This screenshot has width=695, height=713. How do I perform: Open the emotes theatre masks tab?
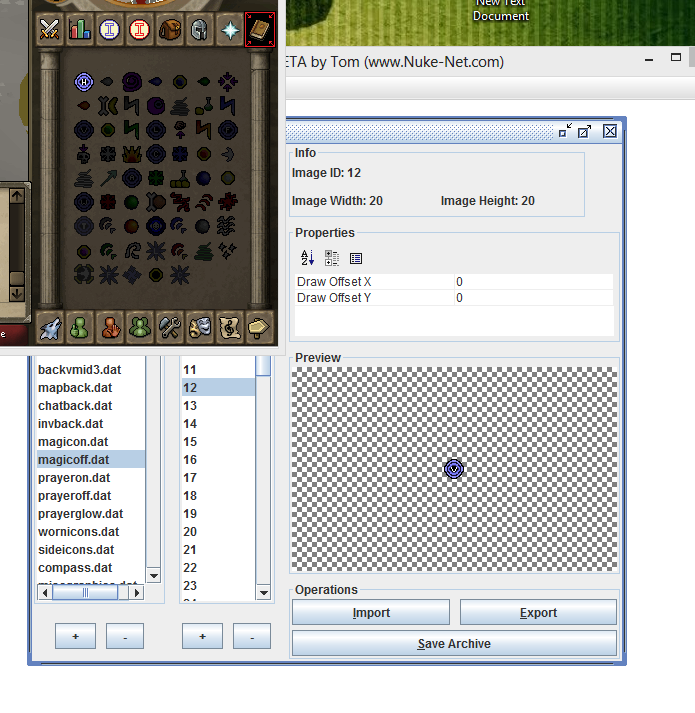coord(200,327)
